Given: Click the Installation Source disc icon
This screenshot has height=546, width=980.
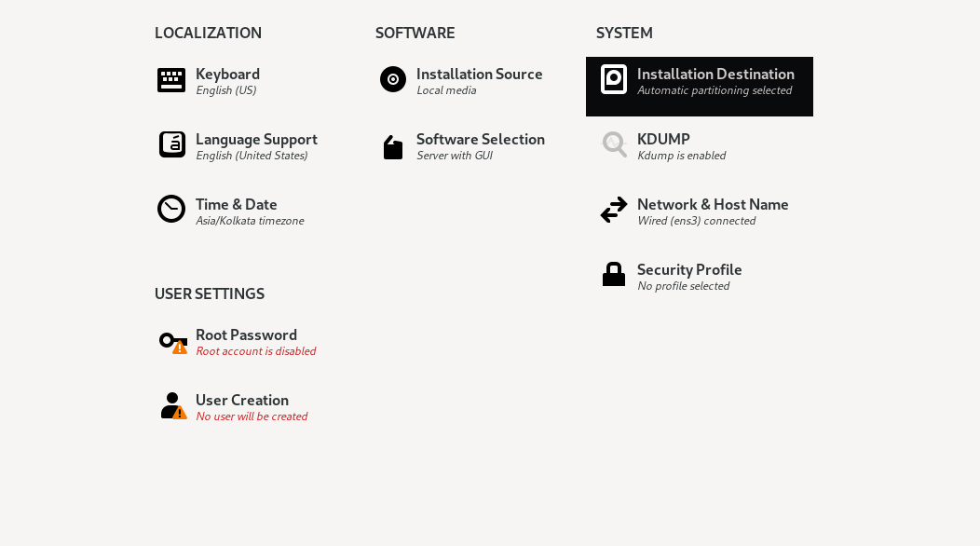Looking at the screenshot, I should point(393,79).
